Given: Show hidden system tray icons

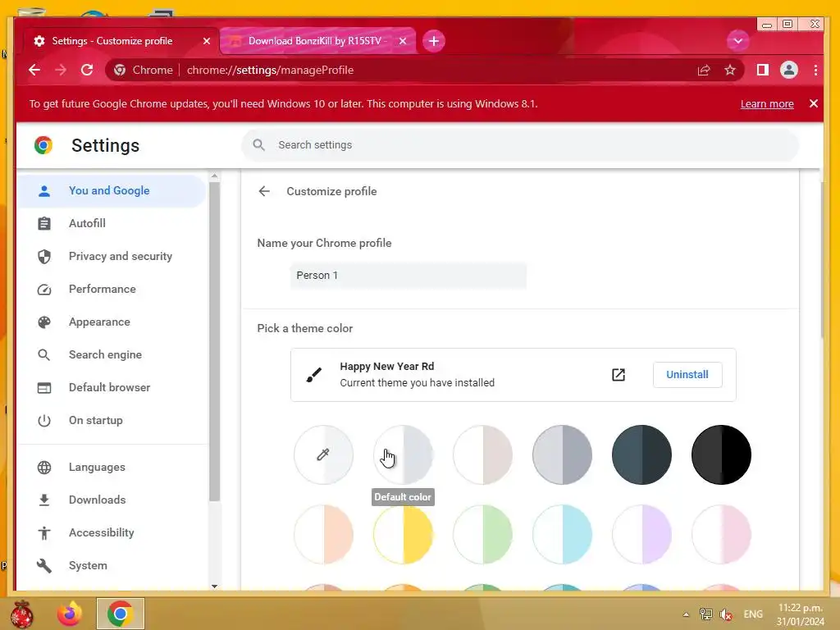Looking at the screenshot, I should coord(686,614).
